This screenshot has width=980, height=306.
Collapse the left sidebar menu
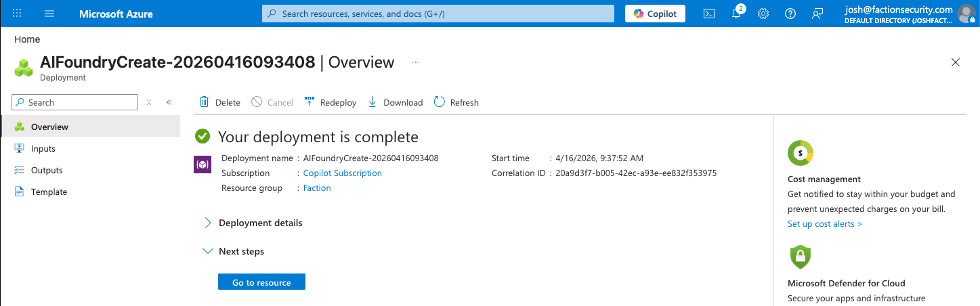click(x=169, y=102)
